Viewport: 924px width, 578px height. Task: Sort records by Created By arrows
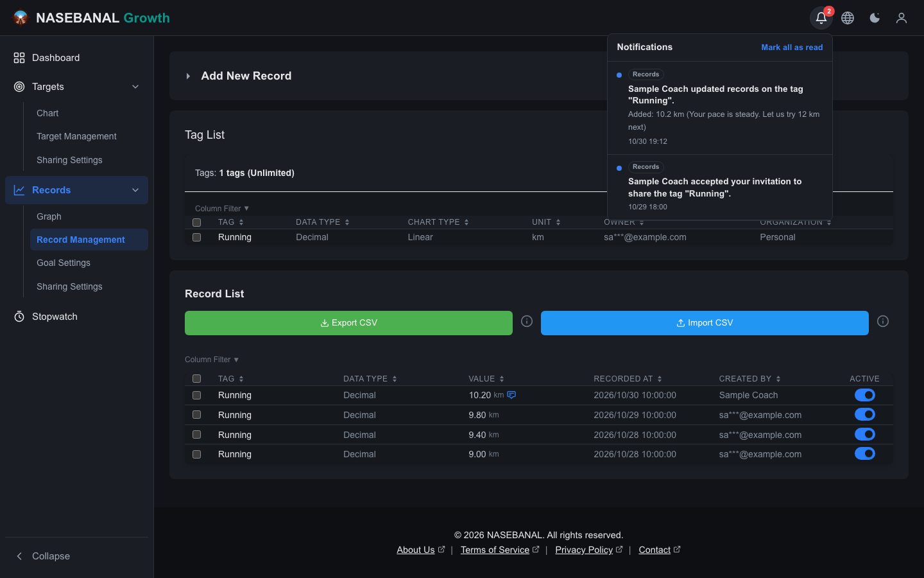(778, 379)
